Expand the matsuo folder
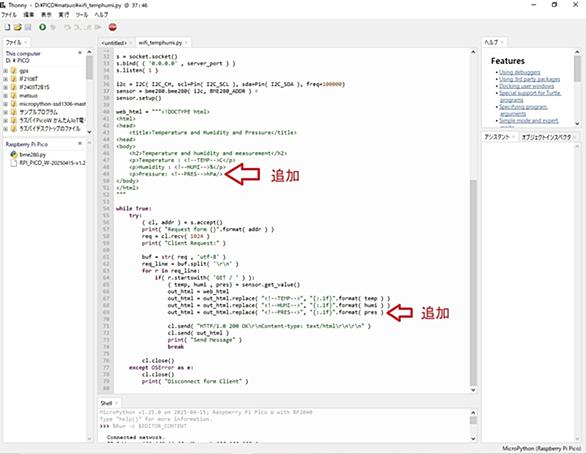This screenshot has height=454, width=586. click(6, 96)
